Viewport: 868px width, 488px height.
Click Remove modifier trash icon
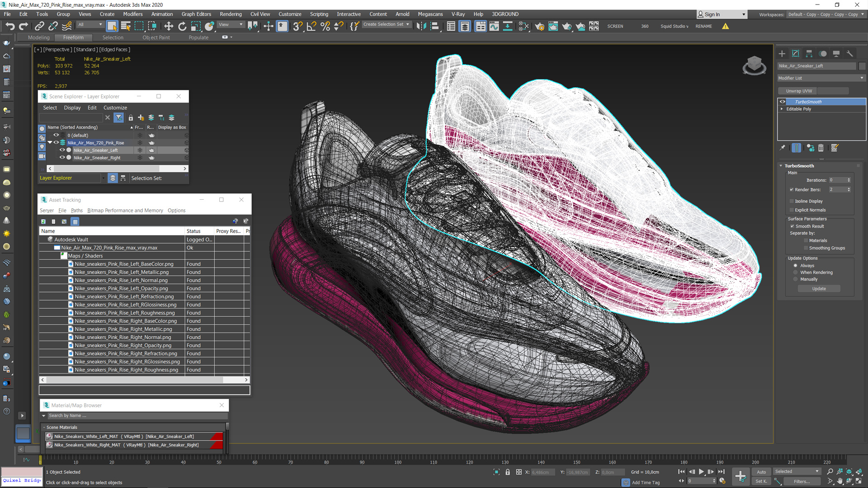pyautogui.click(x=821, y=148)
